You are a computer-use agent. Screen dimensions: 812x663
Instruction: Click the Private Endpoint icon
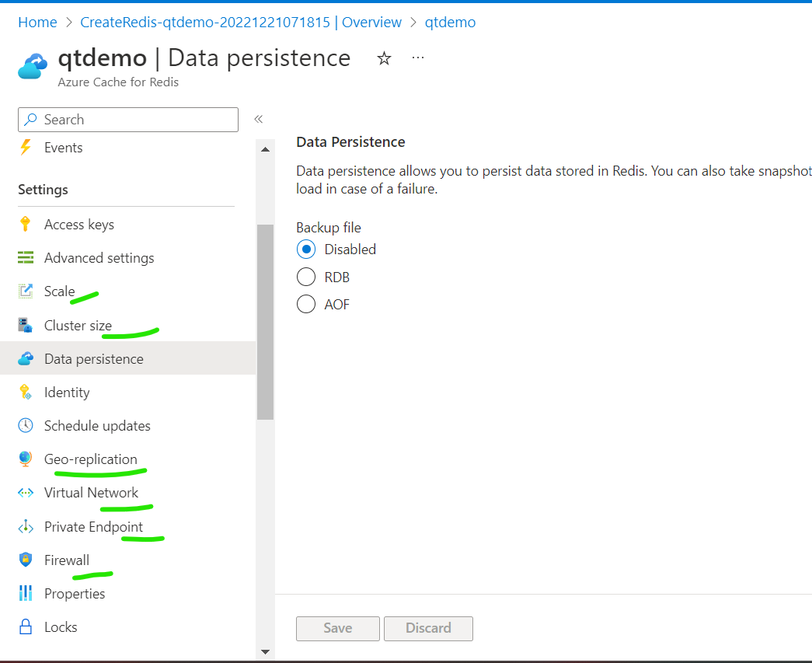pos(26,527)
